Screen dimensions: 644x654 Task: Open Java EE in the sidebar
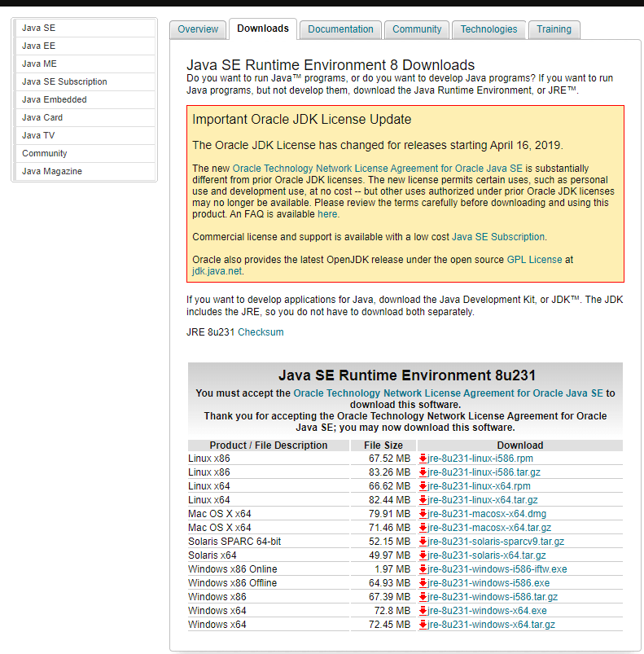[85, 46]
